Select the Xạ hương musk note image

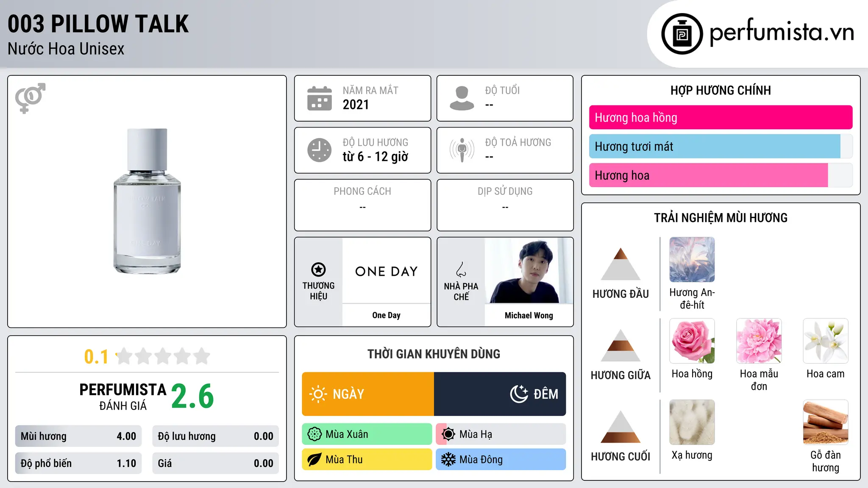click(x=692, y=422)
